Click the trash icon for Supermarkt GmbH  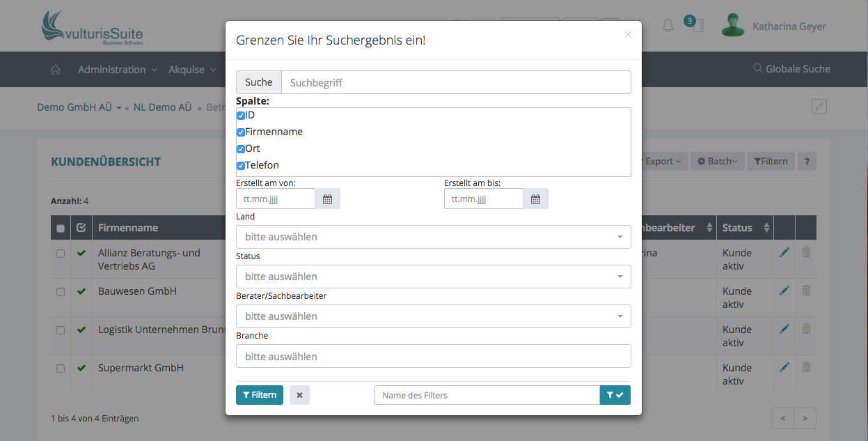(806, 367)
